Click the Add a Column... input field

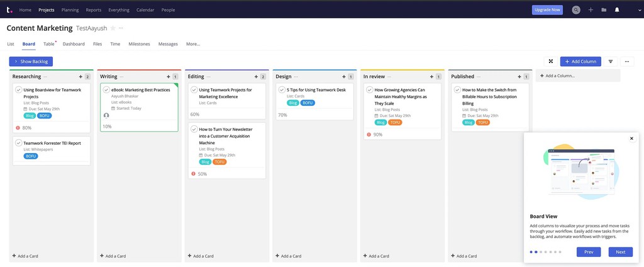578,76
